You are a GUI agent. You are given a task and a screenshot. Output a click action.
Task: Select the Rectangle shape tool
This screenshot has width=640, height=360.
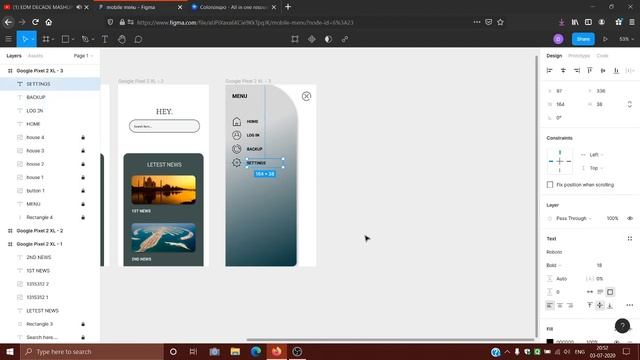click(x=65, y=39)
